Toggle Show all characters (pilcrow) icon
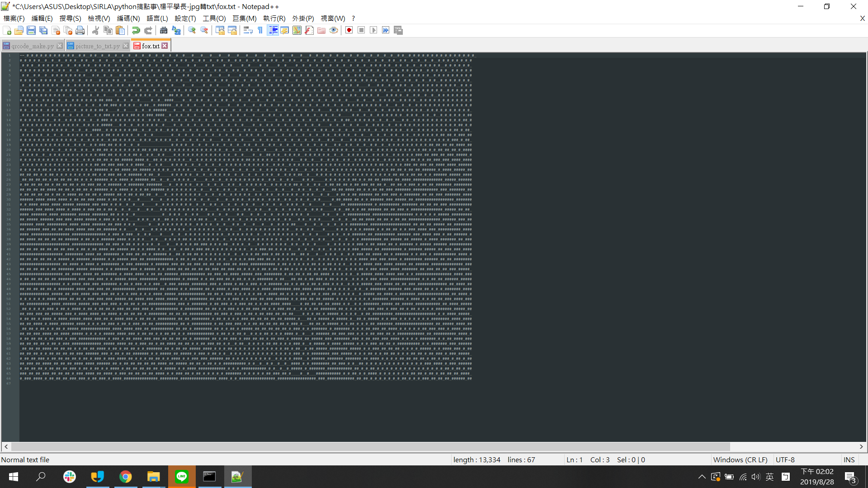The width and height of the screenshot is (868, 488). pos(260,30)
